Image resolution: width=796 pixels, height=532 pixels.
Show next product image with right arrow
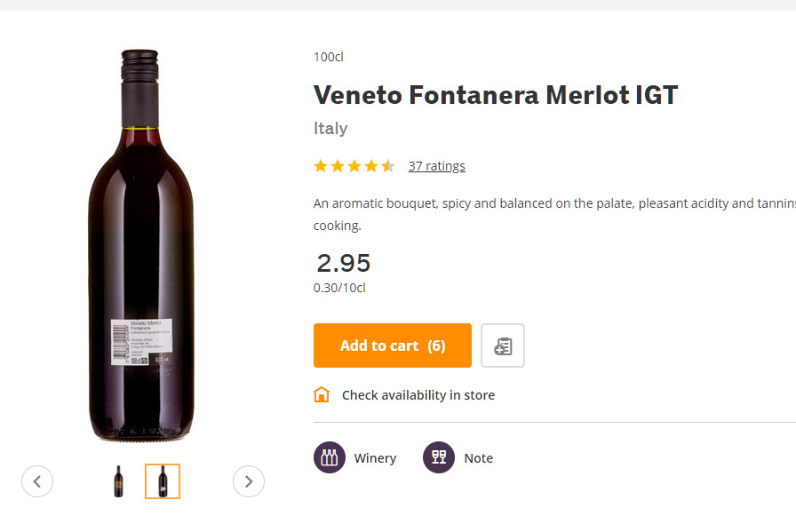click(x=249, y=481)
